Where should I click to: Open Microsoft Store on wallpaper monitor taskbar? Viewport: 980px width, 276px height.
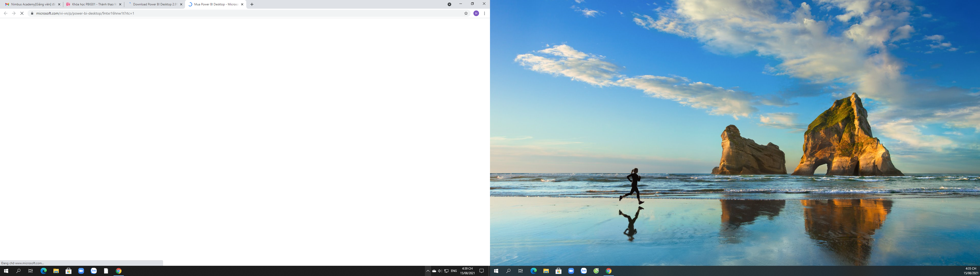click(x=558, y=271)
